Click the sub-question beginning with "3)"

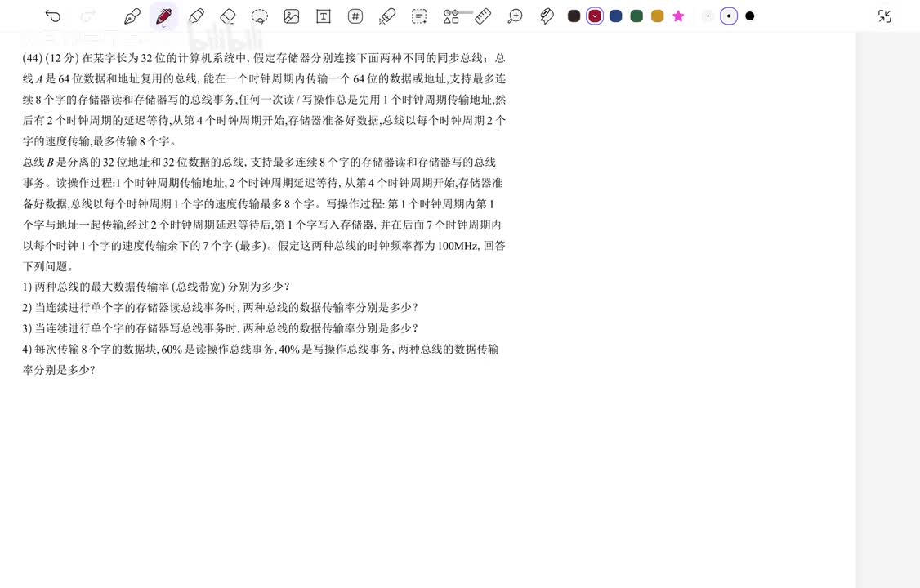click(x=220, y=328)
